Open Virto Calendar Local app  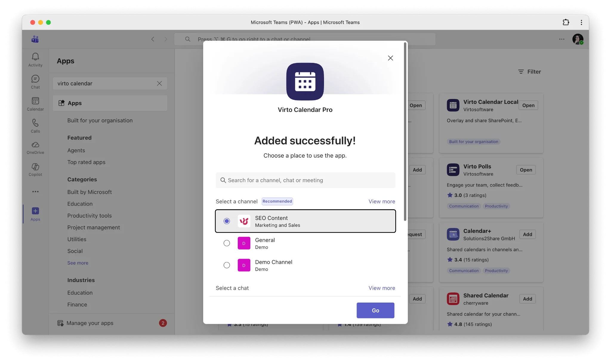click(528, 106)
